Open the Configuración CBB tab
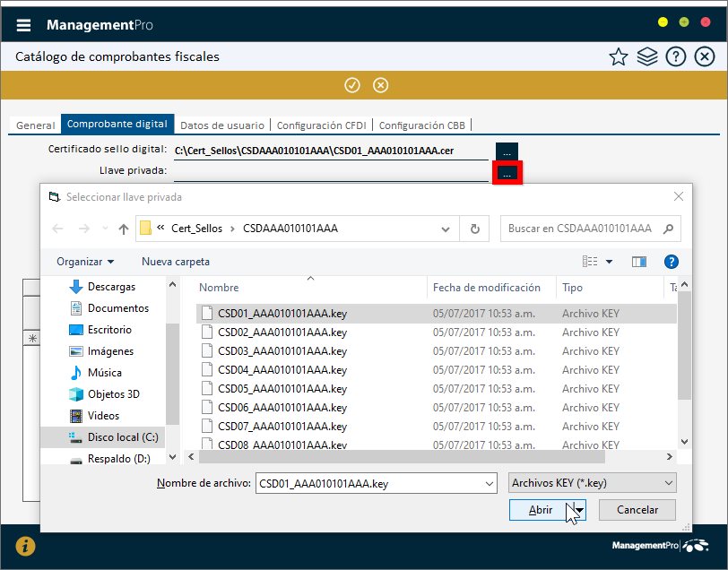 [422, 125]
